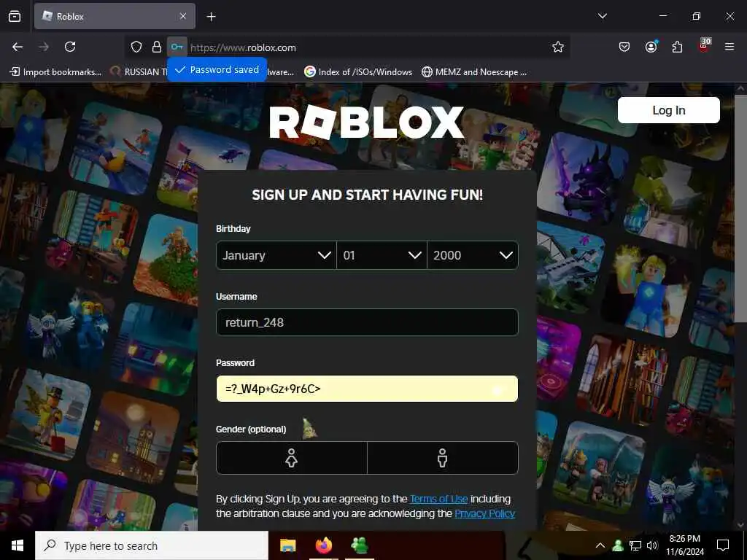Select the Roblox browser tab
747x560 pixels.
[x=115, y=16]
